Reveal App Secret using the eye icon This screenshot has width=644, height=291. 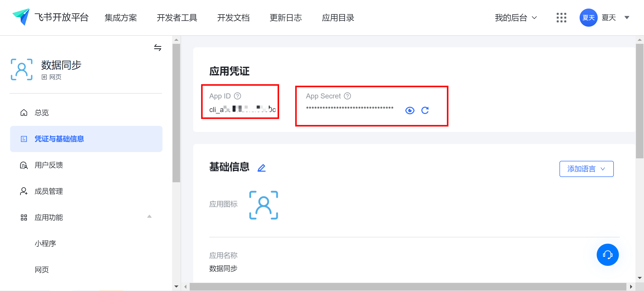(x=410, y=110)
